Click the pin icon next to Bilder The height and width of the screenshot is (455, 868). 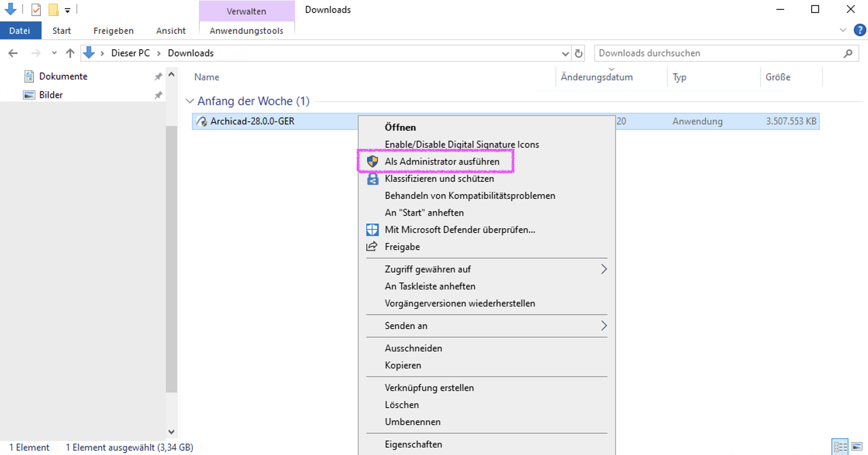(x=158, y=95)
